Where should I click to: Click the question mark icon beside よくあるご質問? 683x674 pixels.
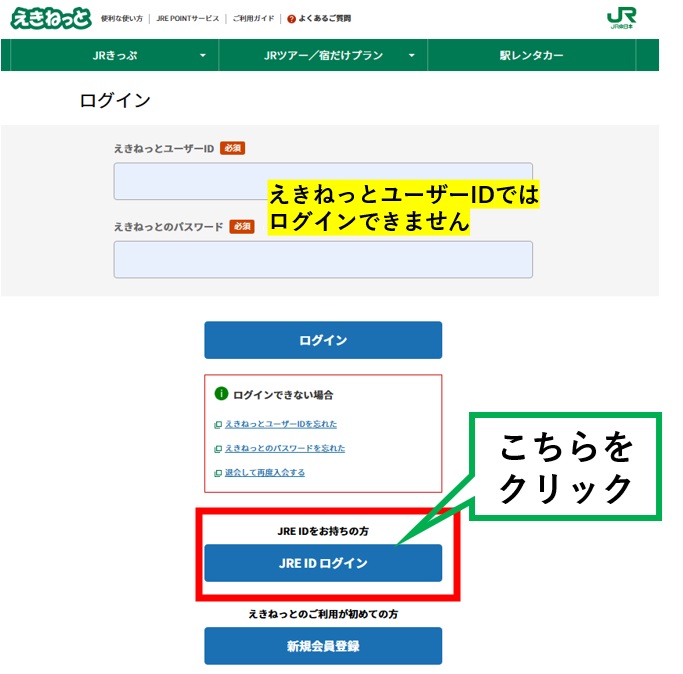pos(291,19)
